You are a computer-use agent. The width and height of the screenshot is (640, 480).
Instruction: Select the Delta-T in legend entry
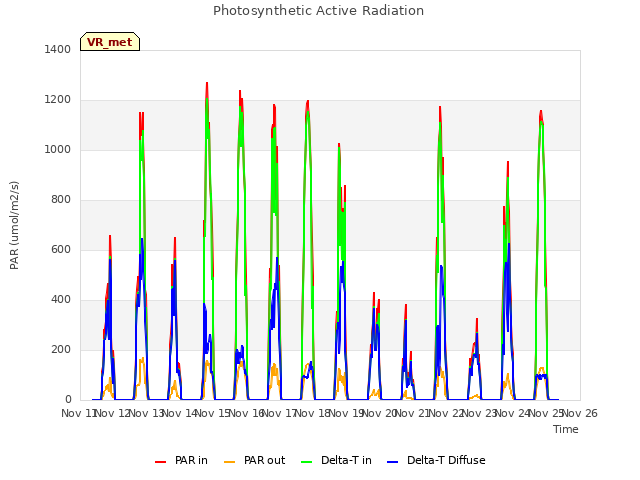[336, 460]
